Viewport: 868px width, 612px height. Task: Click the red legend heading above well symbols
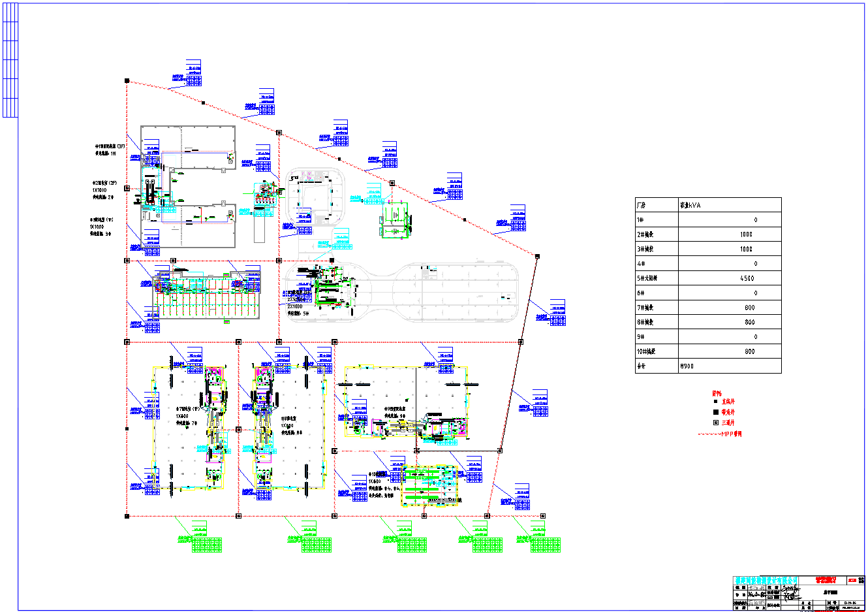[717, 393]
